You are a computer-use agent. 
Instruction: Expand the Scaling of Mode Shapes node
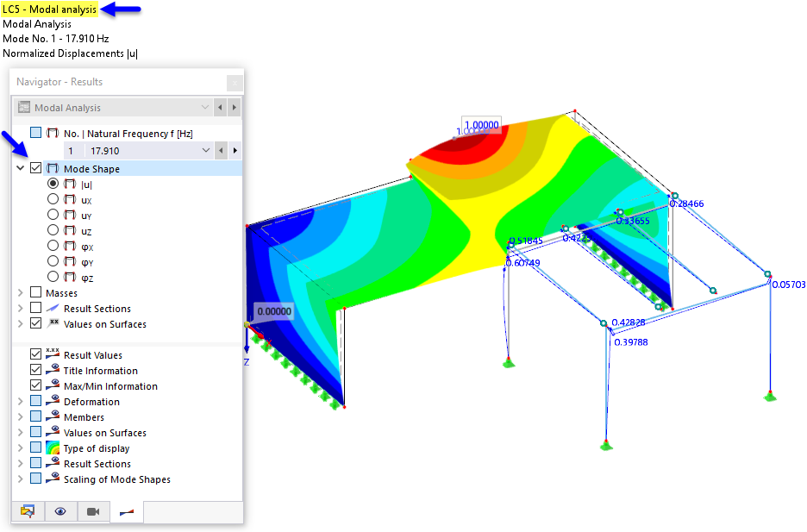coord(21,479)
